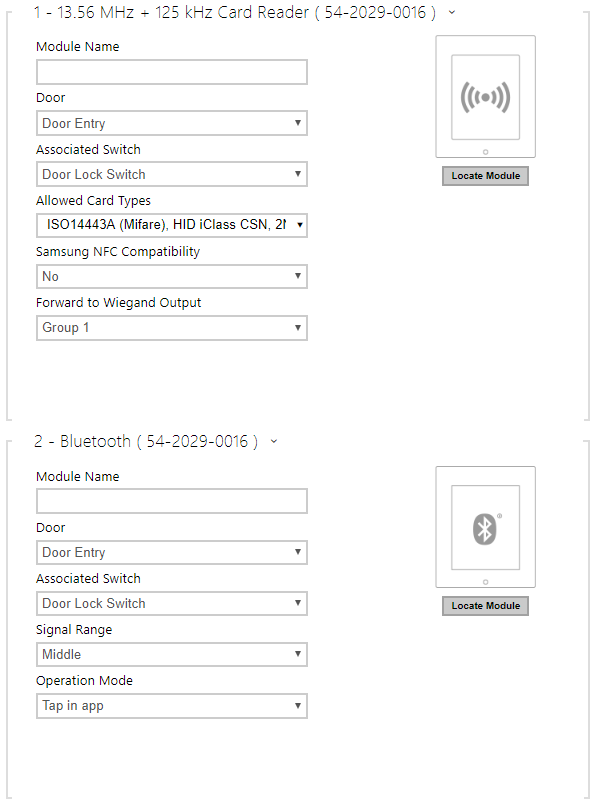Open the Bluetooth Door dropdown
This screenshot has height=808, width=599.
point(172,552)
